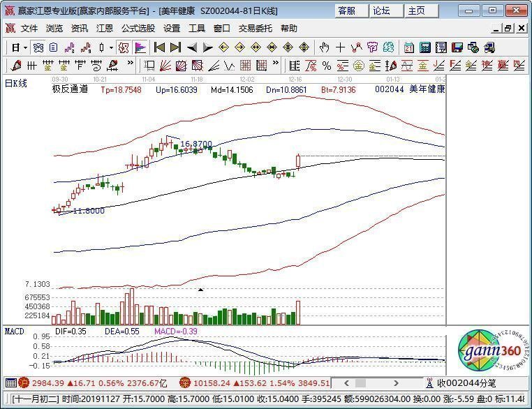This screenshot has height=409, width=532.
Task: Jump to first bar icon
Action: pyautogui.click(x=159, y=47)
